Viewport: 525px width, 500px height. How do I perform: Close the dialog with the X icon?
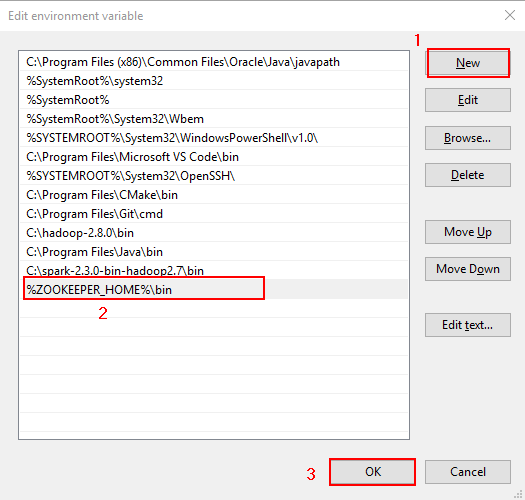(510, 15)
